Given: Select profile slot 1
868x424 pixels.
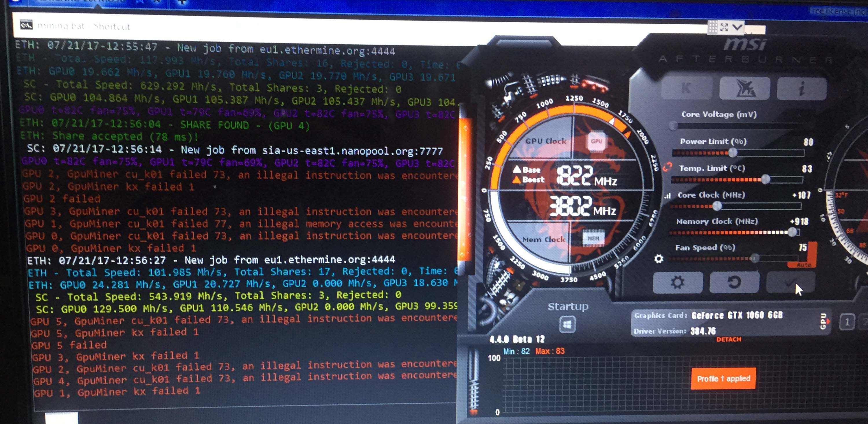Looking at the screenshot, I should coord(847,322).
